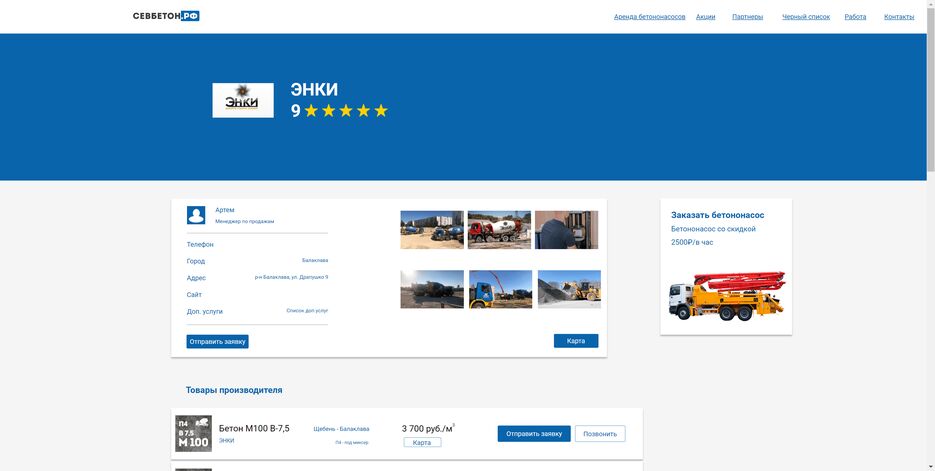Screen dimensions: 935x471
Task: Click the Щебень - Балаклава text
Action: (341, 429)
